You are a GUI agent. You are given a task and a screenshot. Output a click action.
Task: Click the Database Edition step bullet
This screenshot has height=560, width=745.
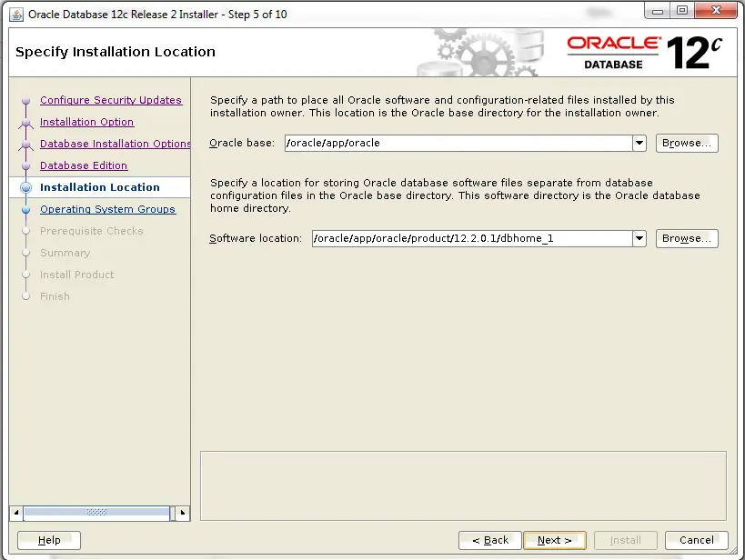pos(26,166)
